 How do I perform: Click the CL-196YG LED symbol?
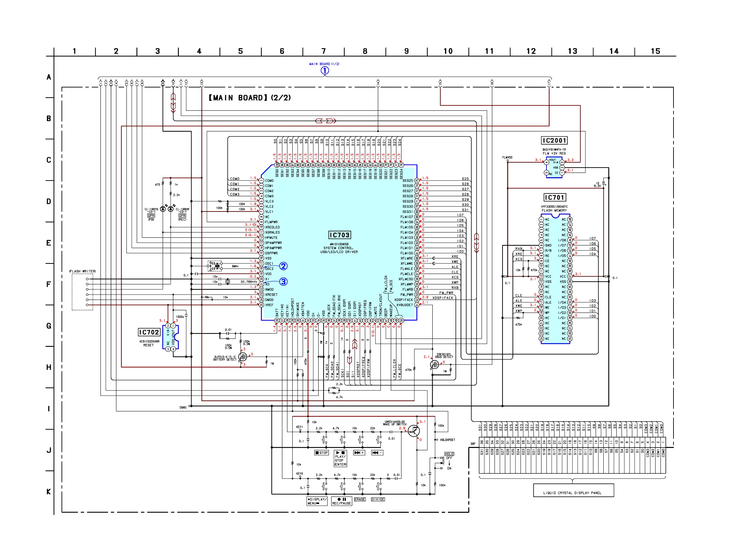(x=163, y=209)
